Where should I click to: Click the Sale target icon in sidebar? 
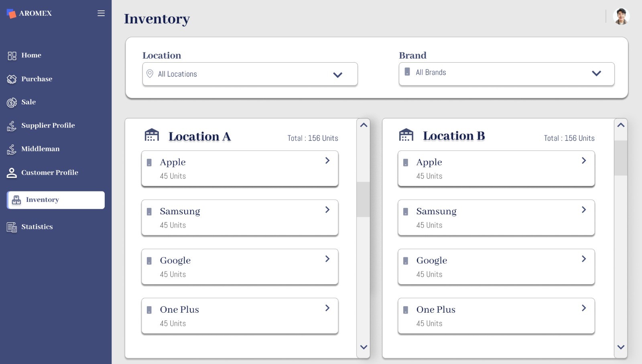(x=12, y=103)
